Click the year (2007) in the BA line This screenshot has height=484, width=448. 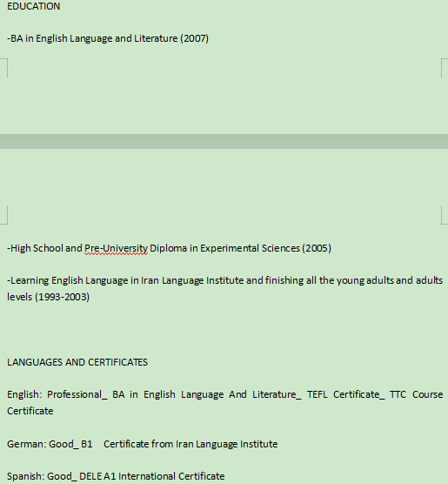(195, 38)
